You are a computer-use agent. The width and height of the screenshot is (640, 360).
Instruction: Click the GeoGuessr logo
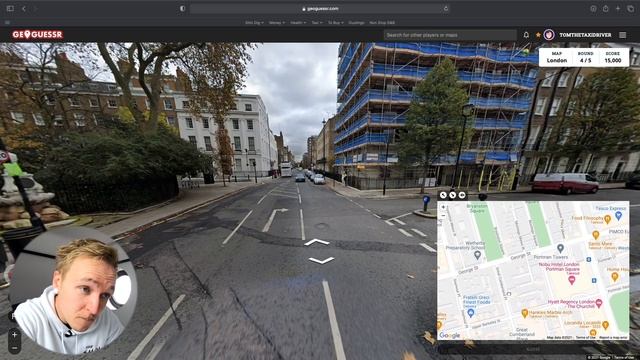coord(38,35)
